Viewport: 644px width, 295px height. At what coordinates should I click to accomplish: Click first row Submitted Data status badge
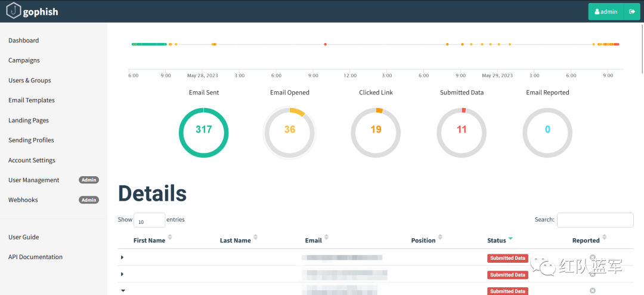pos(507,258)
